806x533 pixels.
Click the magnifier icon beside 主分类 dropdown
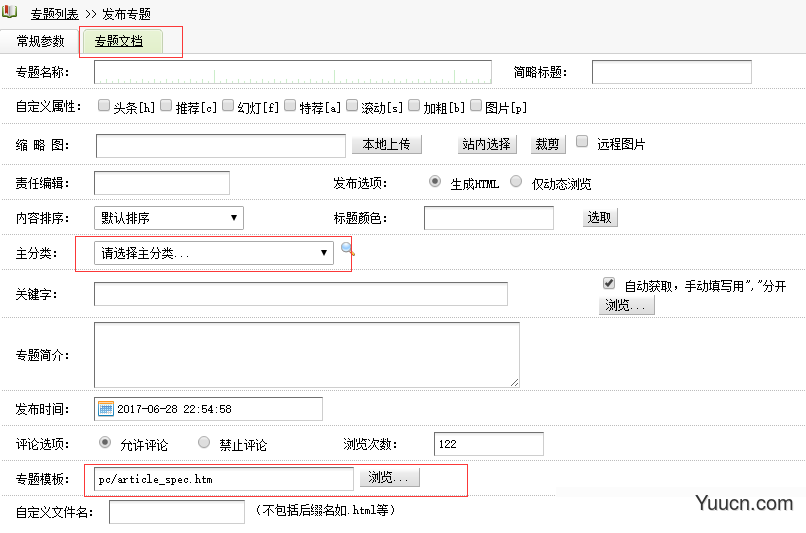(348, 250)
